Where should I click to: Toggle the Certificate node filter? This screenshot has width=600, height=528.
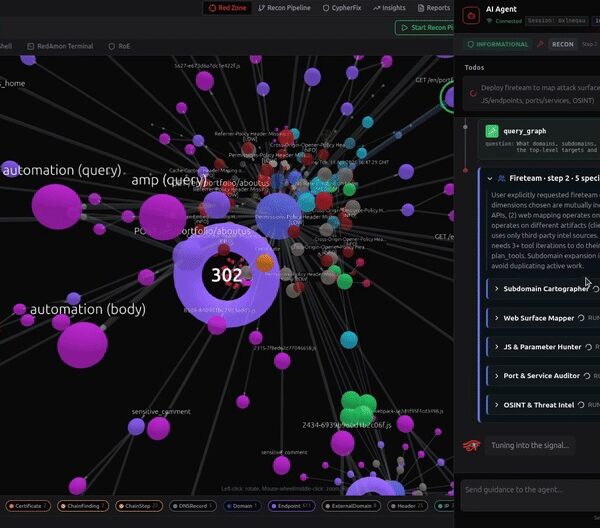(x=28, y=506)
